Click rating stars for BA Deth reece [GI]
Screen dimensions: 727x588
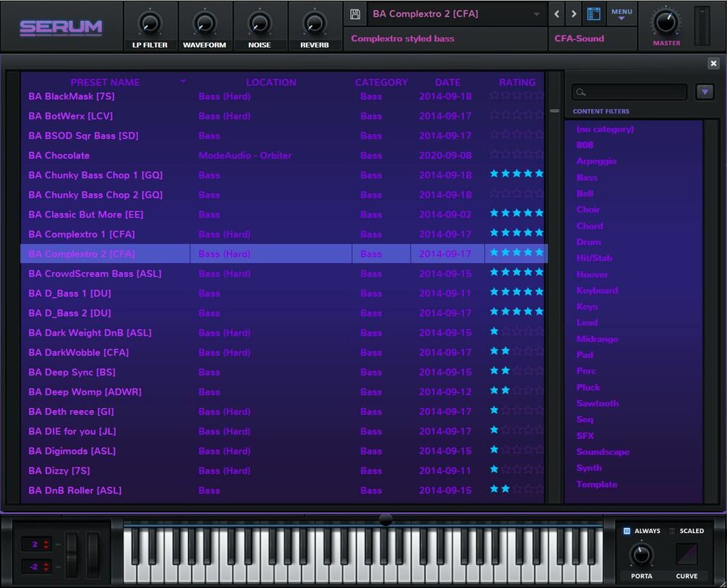[x=516, y=410]
